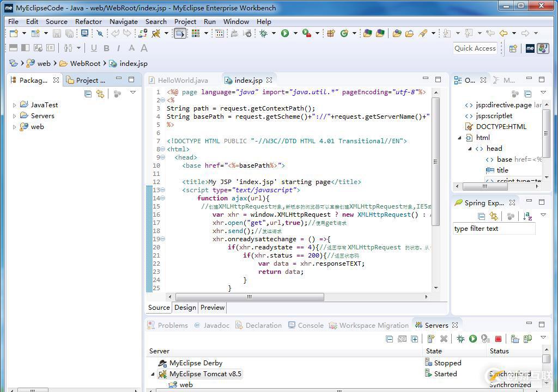This screenshot has height=392, width=558.
Task: Switch to HelloWorld.java editor tab
Action: (179, 81)
